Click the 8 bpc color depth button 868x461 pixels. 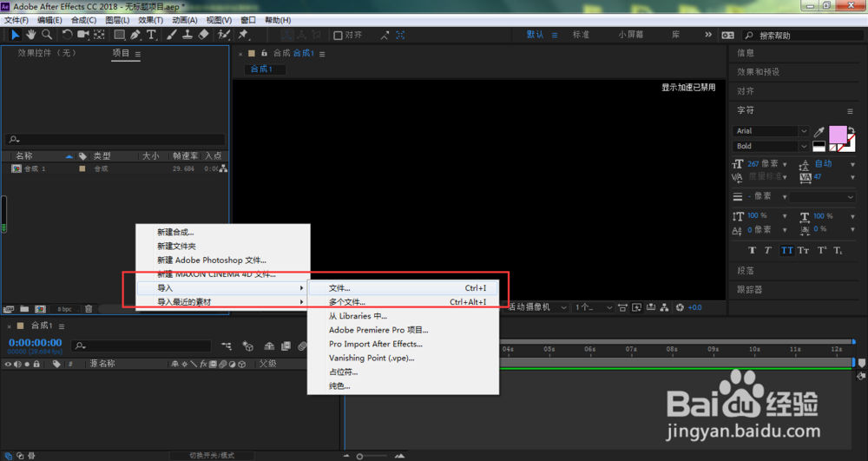coord(65,309)
